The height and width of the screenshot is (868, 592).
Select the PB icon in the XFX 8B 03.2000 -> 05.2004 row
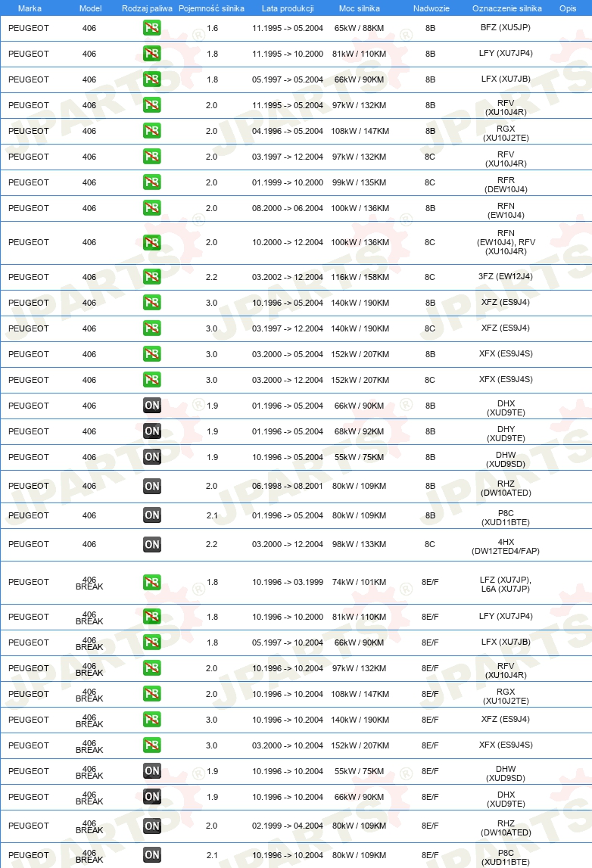151,353
